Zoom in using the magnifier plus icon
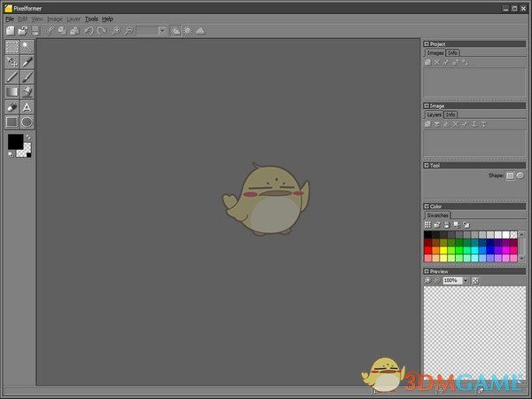The width and height of the screenshot is (532, 399). tap(115, 31)
